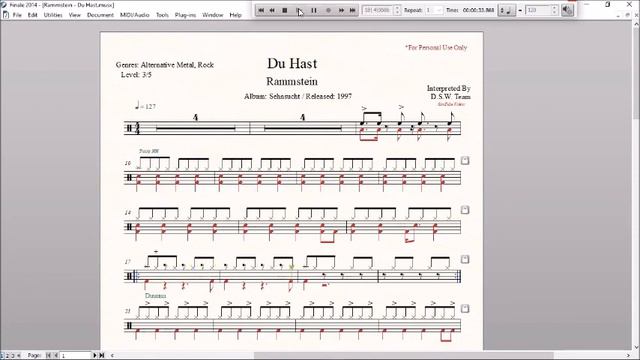Go to the last page
Image resolution: width=640 pixels, height=360 pixels.
point(102,356)
